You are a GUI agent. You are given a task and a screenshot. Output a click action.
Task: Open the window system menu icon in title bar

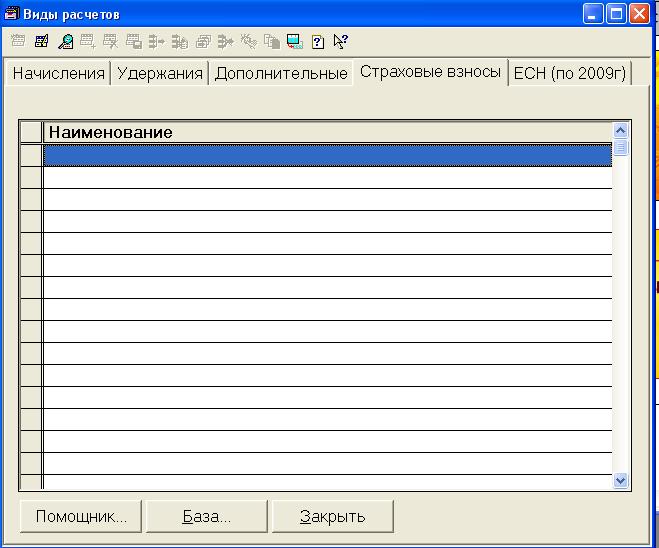pyautogui.click(x=11, y=14)
